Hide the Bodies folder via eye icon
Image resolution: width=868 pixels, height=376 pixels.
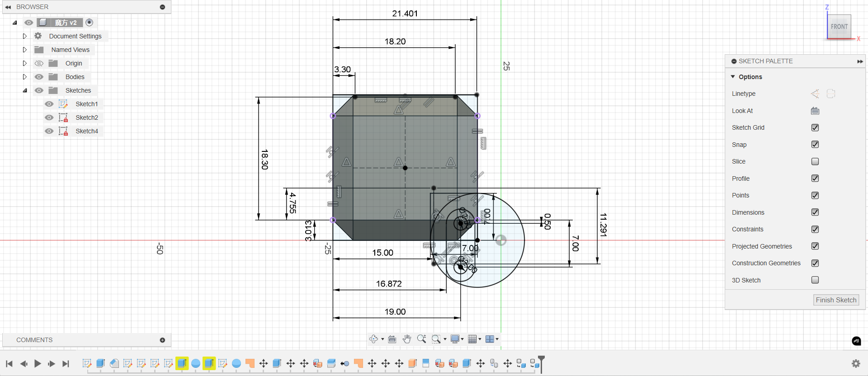coord(39,77)
